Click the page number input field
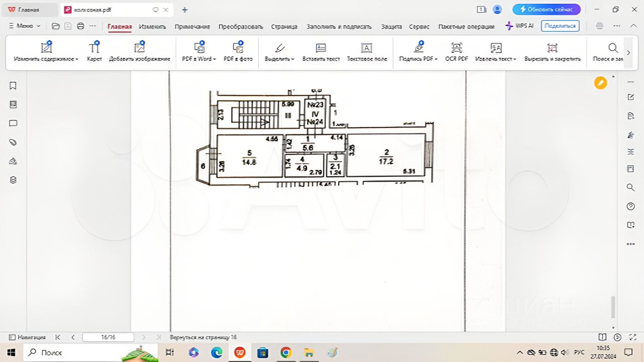Viewport: 644px width, 362px height. (108, 337)
